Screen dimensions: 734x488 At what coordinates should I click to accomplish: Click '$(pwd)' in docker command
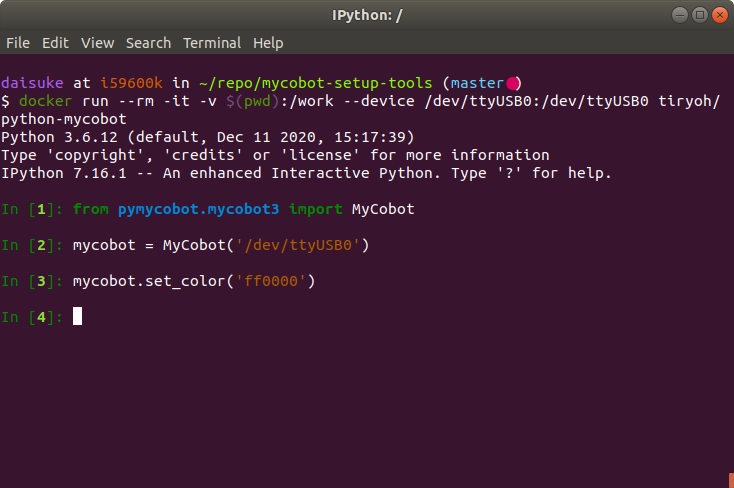click(253, 101)
